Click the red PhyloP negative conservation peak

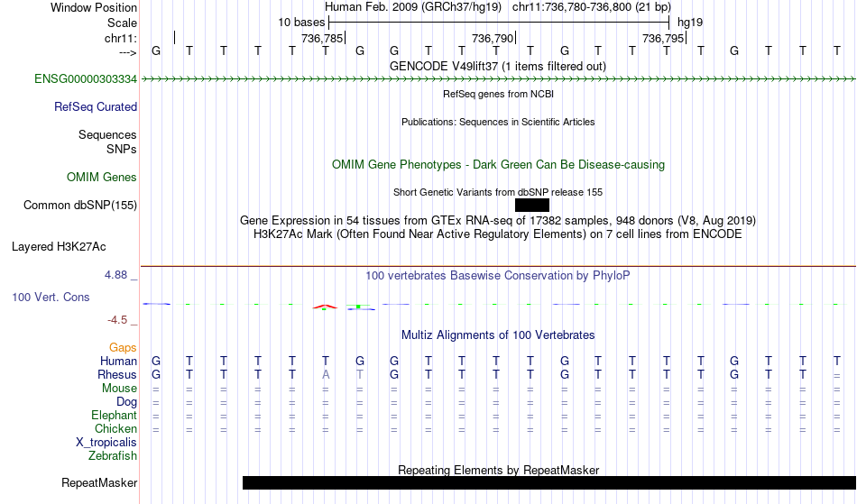[325, 307]
